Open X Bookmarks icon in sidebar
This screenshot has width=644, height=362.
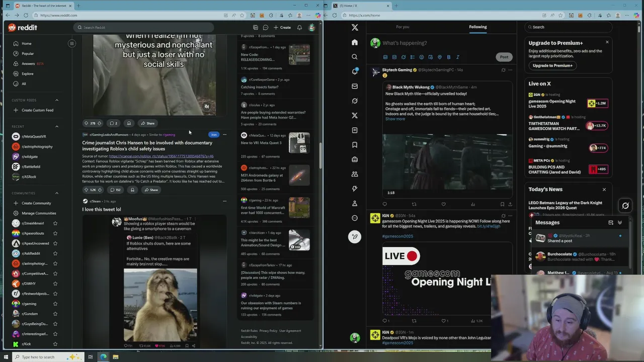(x=355, y=145)
